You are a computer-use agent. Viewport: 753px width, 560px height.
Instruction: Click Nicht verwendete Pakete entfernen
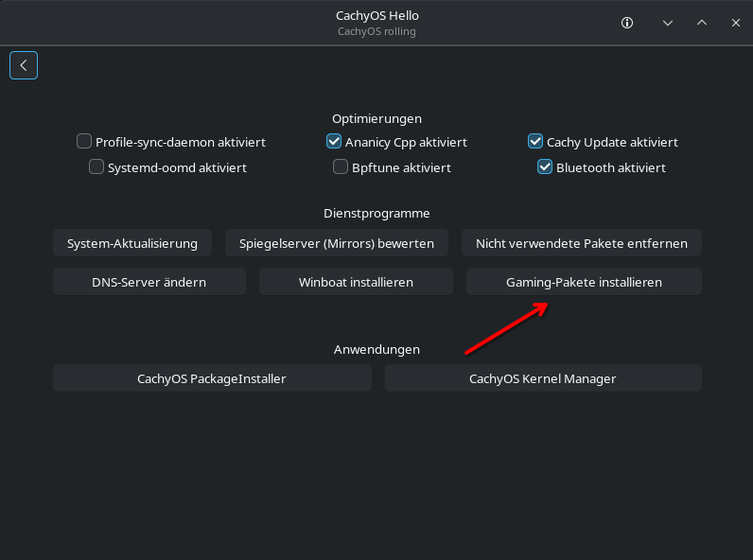pyautogui.click(x=582, y=243)
